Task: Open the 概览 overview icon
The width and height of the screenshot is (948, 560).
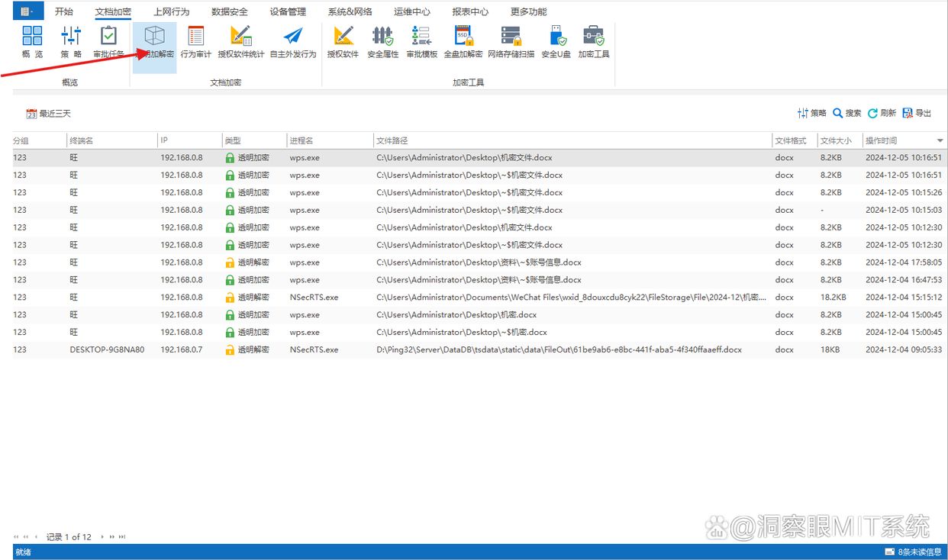Action: coord(32,42)
